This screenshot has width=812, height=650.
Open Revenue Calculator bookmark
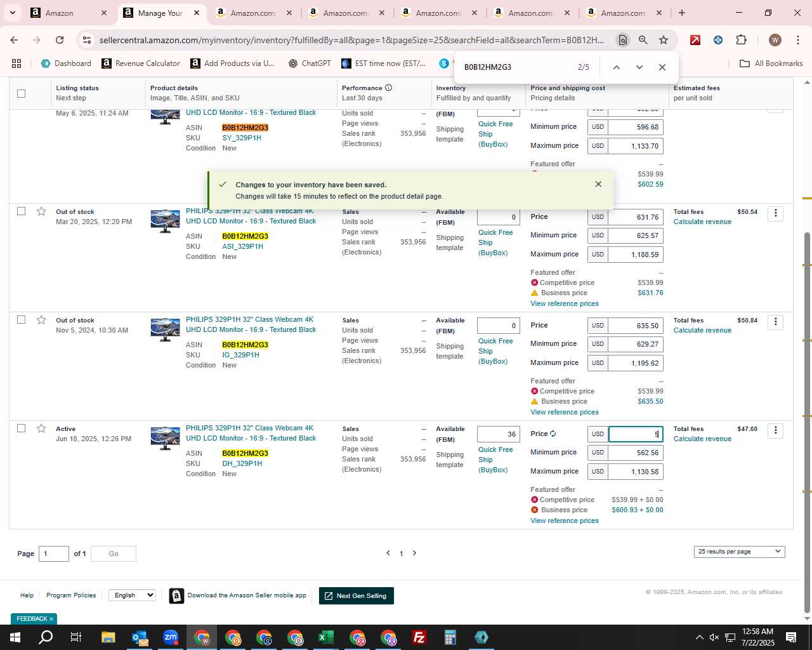click(x=141, y=63)
